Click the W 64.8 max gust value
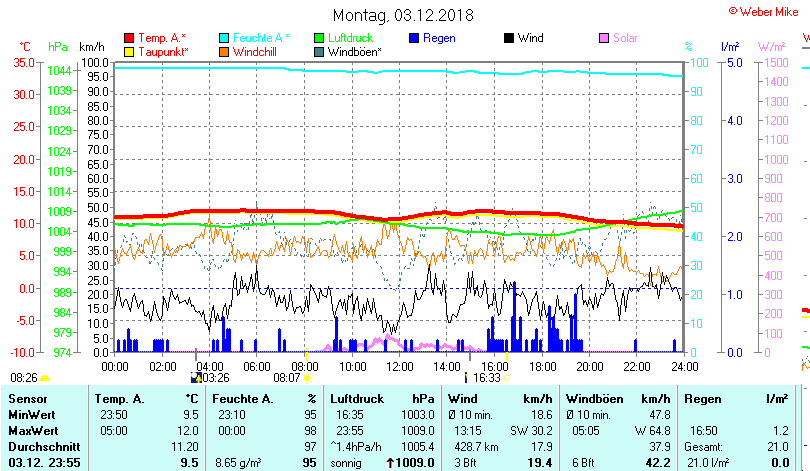810x471 pixels. click(x=652, y=431)
